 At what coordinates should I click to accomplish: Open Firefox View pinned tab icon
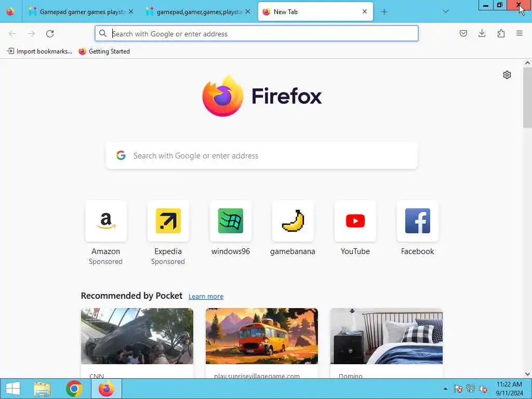coord(10,11)
